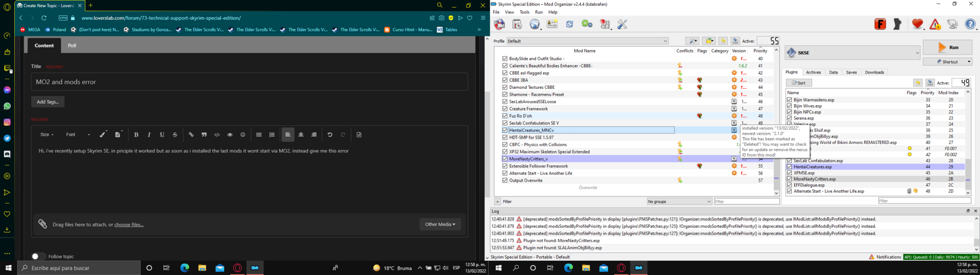Open the emoji picker in editor
This screenshot has height=275, width=980.
pos(243,135)
